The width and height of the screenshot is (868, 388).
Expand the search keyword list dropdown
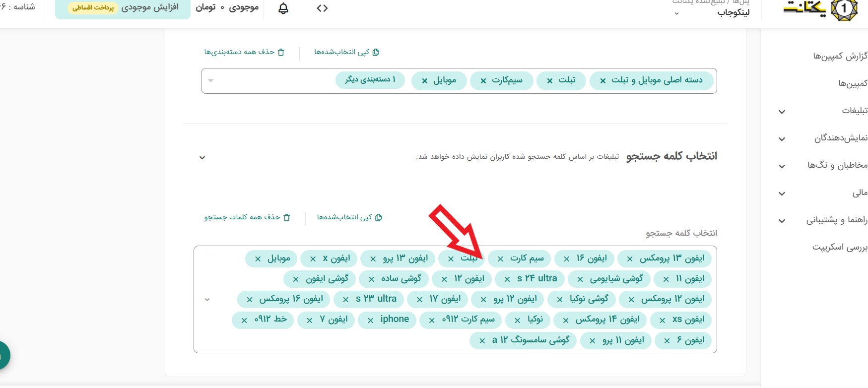click(x=207, y=300)
